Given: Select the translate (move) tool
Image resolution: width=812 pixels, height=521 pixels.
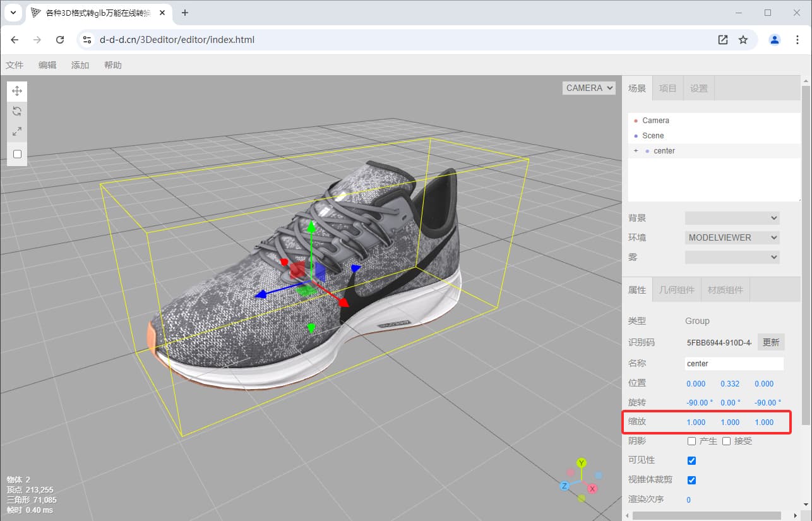Looking at the screenshot, I should (17, 91).
